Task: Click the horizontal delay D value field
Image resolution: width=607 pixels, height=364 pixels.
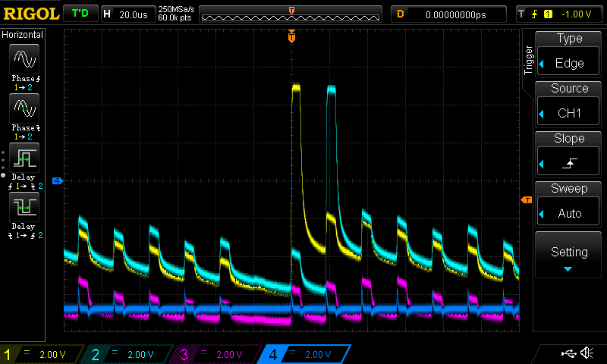Action: [448, 14]
